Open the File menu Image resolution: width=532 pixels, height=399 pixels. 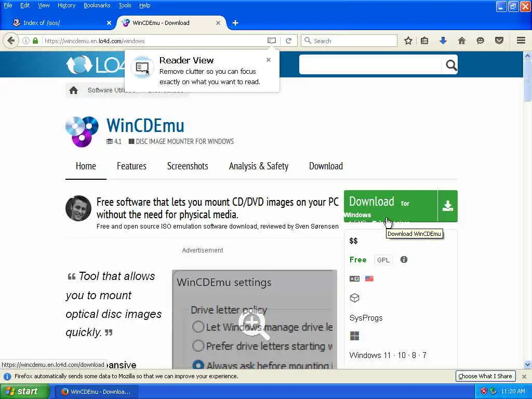point(8,5)
